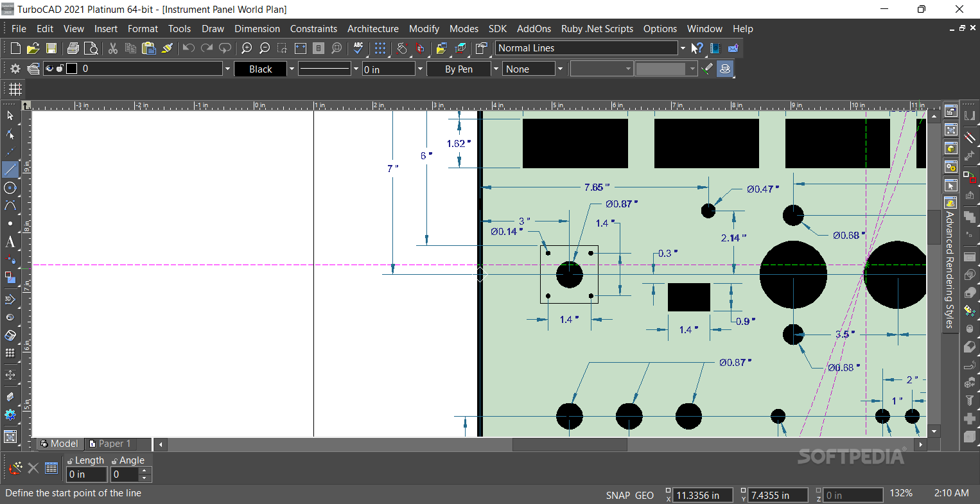The width and height of the screenshot is (980, 504).
Task: Expand the Normal Lines style dropdown
Action: [682, 48]
